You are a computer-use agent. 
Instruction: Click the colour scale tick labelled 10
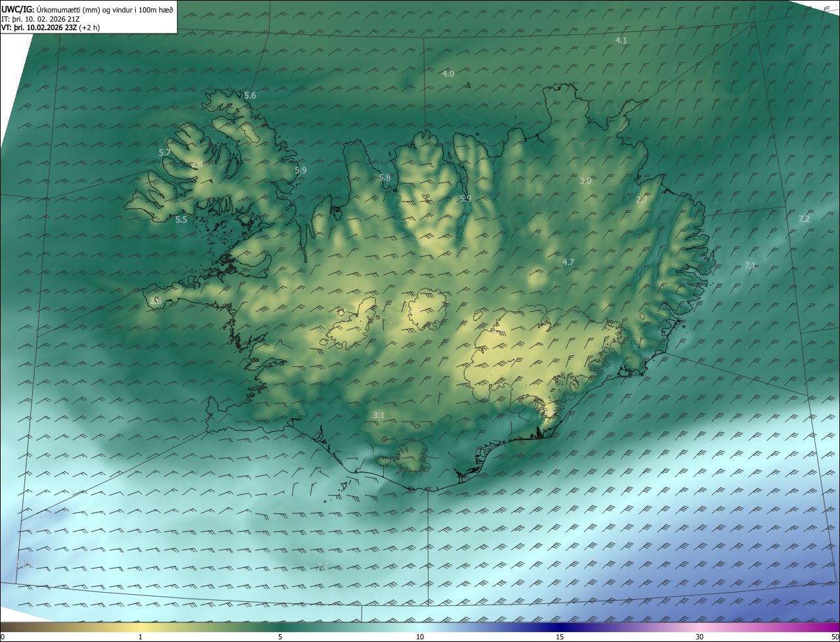[420, 637]
